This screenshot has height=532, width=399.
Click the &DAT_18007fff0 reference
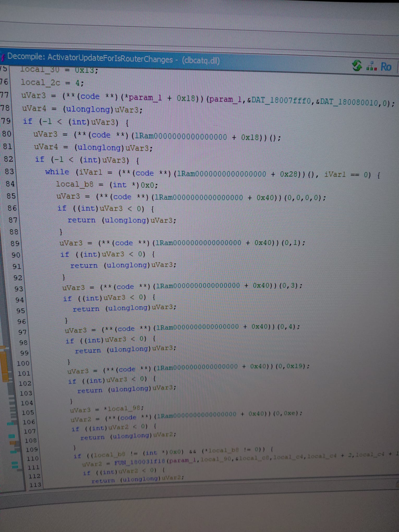coord(280,100)
